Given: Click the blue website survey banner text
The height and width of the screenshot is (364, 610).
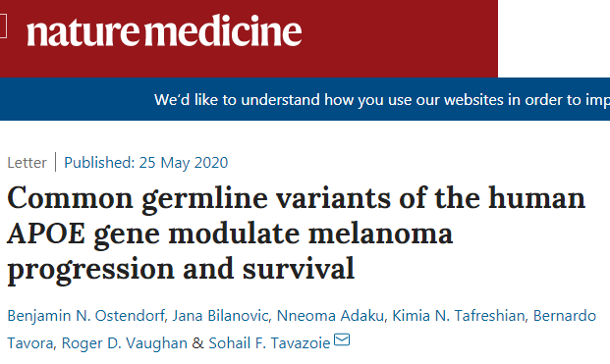Looking at the screenshot, I should tap(382, 100).
